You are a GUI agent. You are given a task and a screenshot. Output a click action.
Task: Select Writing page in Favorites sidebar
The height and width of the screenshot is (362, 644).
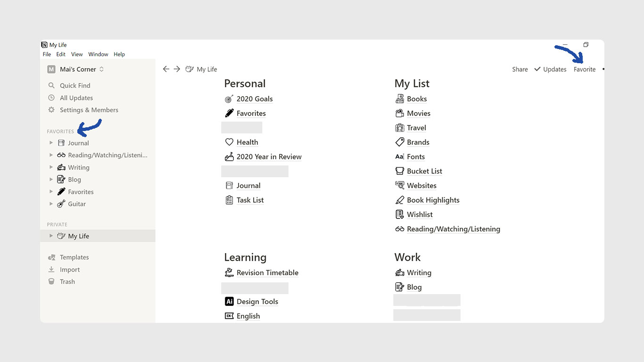[x=78, y=167]
